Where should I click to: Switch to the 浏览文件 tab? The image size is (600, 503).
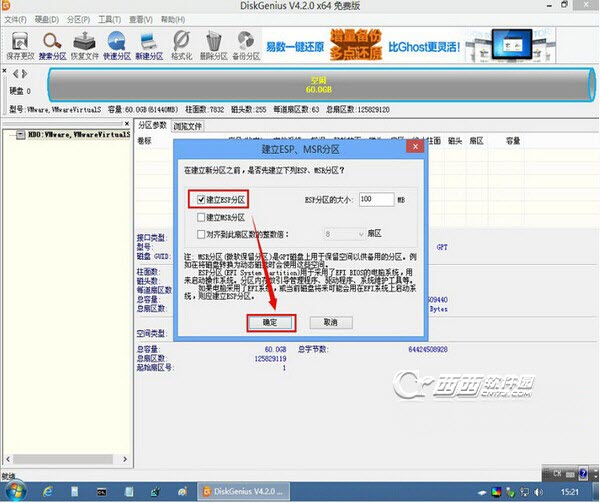pos(188,127)
